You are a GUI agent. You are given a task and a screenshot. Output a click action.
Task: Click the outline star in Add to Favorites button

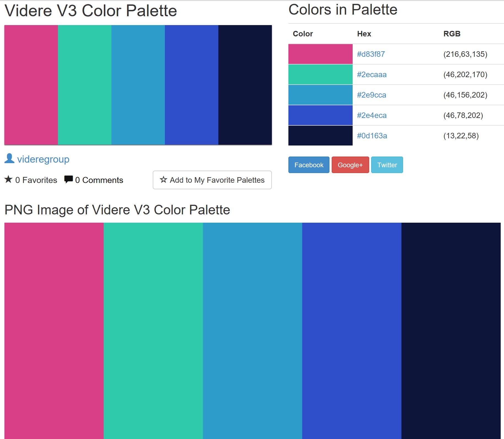163,180
